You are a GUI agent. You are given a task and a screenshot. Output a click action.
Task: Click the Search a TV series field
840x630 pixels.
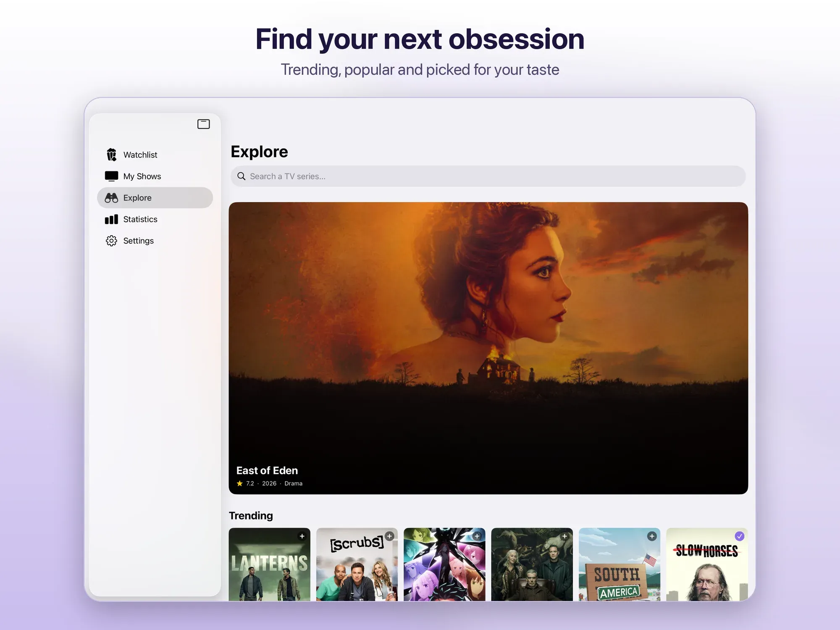488,176
